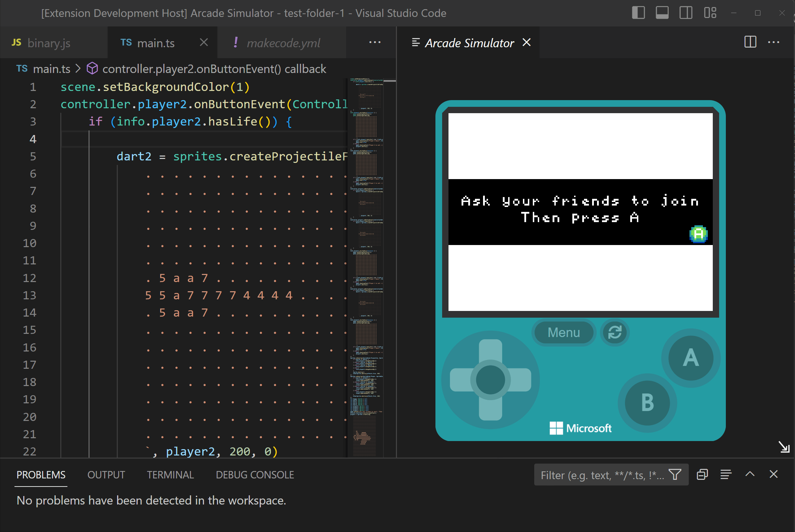Toggle primary side bar layout icon
This screenshot has height=532, width=795.
click(x=638, y=13)
